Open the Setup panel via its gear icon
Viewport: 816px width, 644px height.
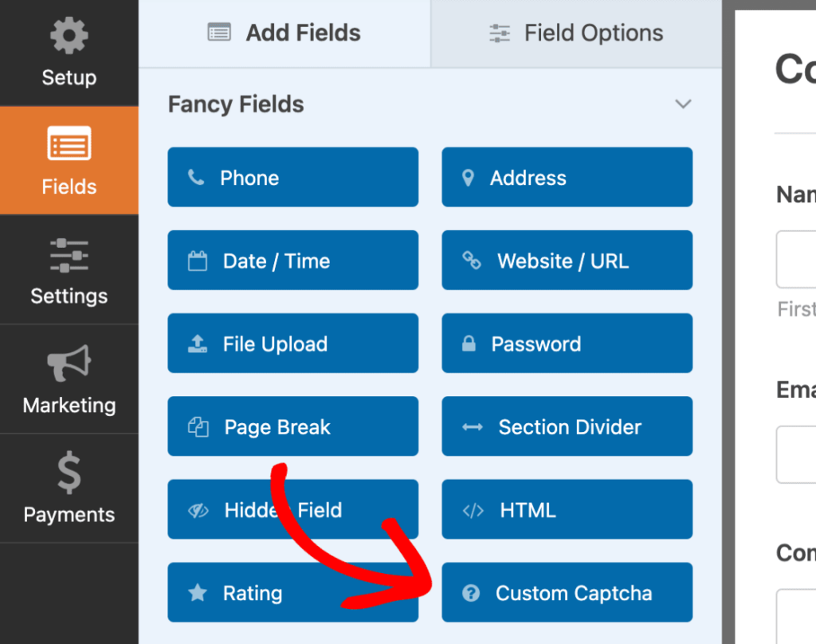click(69, 35)
